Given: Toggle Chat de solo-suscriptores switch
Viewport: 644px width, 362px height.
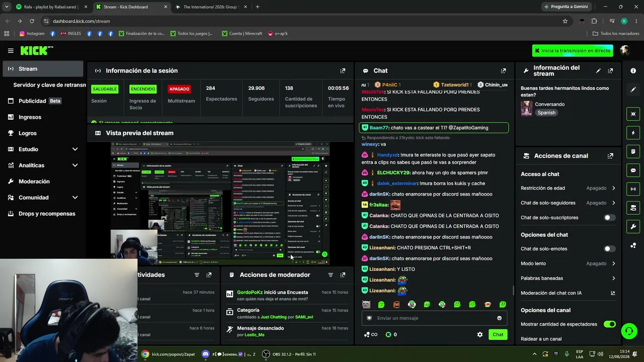Looking at the screenshot, I should 609,218.
